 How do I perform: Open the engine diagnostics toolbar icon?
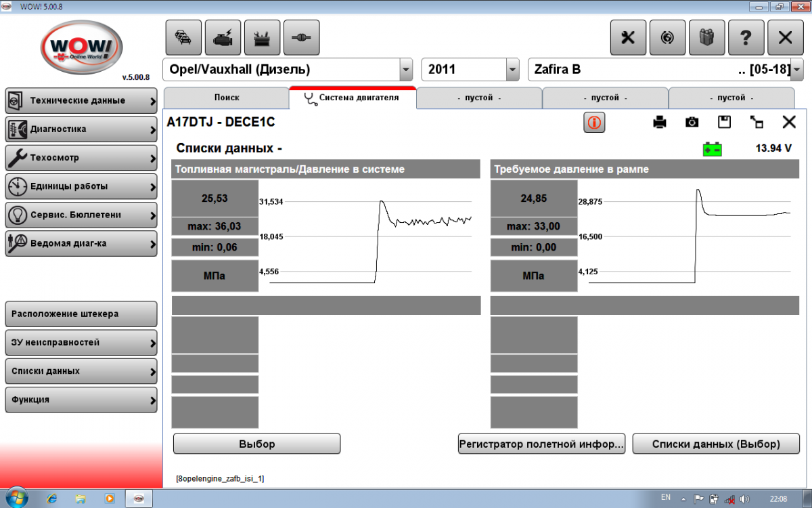pos(223,38)
